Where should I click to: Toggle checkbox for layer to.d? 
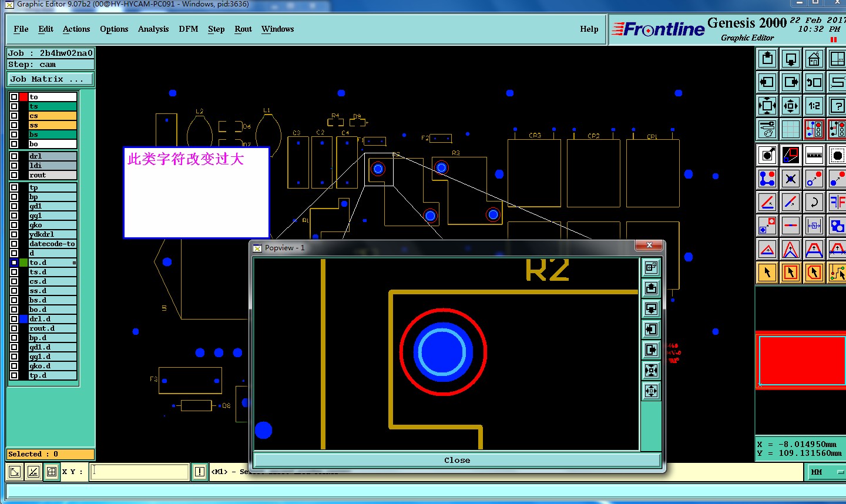point(14,263)
